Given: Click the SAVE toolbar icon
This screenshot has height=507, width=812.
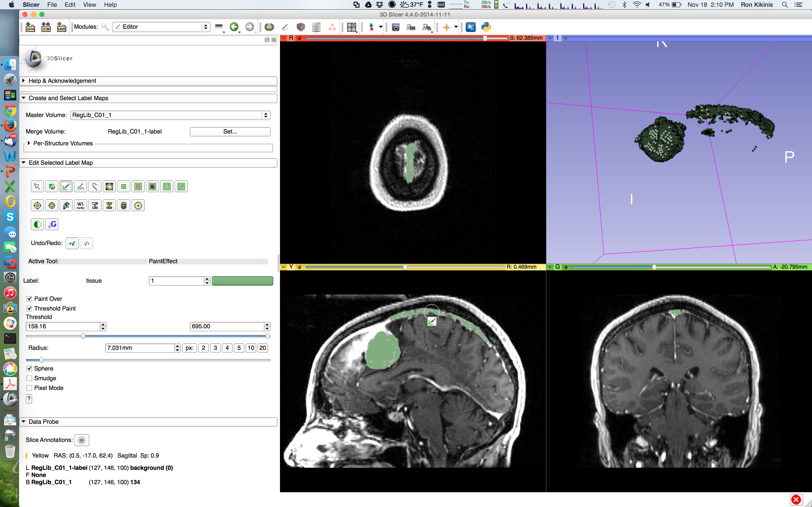Looking at the screenshot, I should pyautogui.click(x=61, y=27).
